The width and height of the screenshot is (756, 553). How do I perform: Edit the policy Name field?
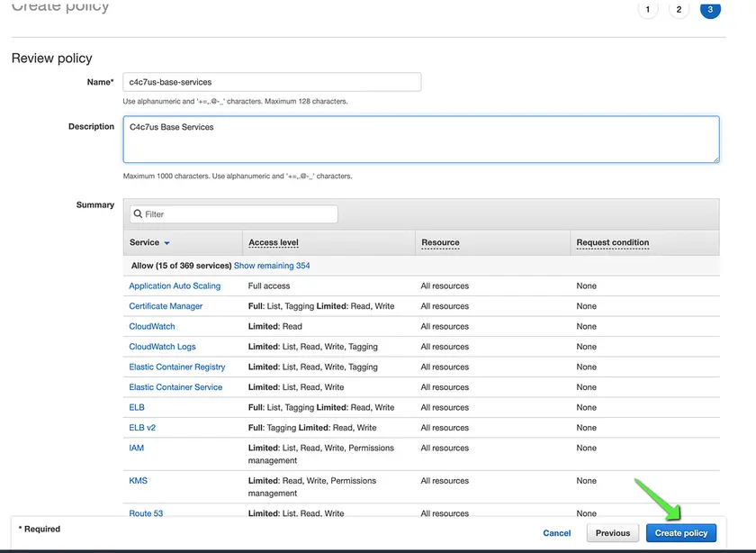(x=272, y=82)
